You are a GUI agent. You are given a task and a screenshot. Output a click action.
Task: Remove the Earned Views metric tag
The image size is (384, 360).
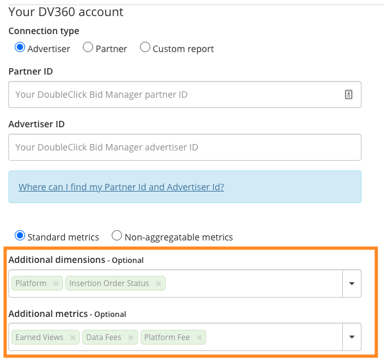tap(72, 337)
